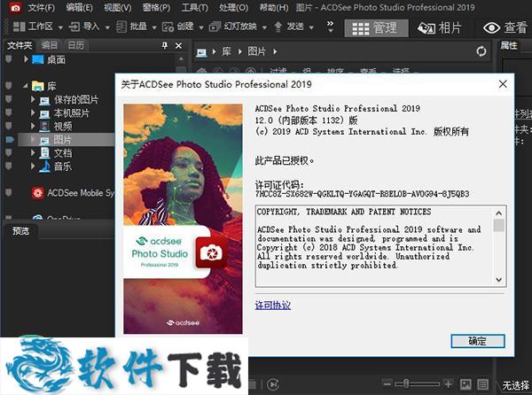532x395 pixels.
Task: Close the About ACDSee dialog
Action: [x=503, y=84]
